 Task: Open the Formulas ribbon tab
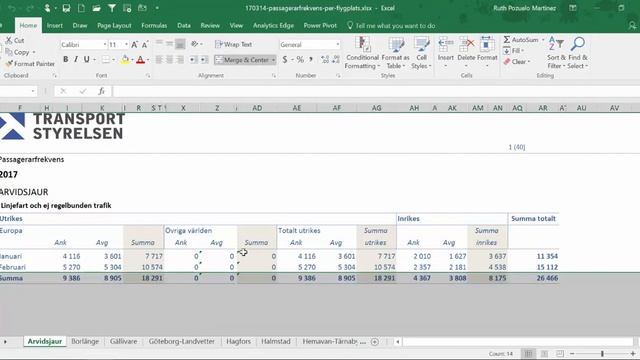click(154, 25)
